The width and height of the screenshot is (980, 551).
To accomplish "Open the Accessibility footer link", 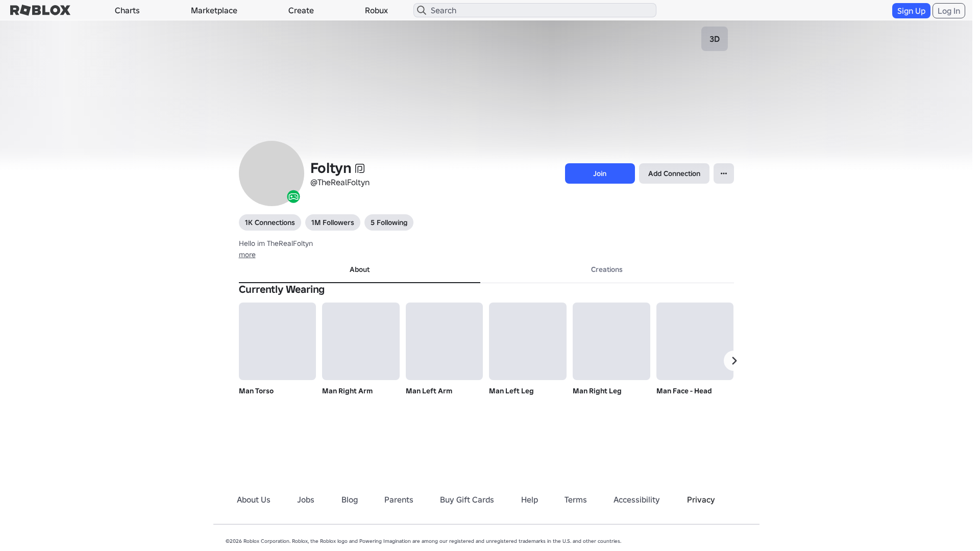I will (636, 499).
